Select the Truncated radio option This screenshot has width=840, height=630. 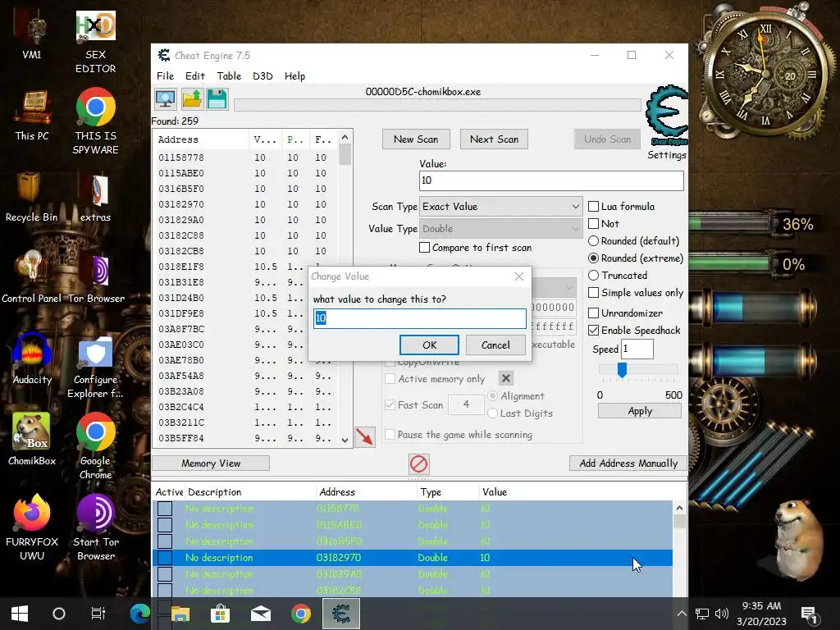pyautogui.click(x=594, y=276)
